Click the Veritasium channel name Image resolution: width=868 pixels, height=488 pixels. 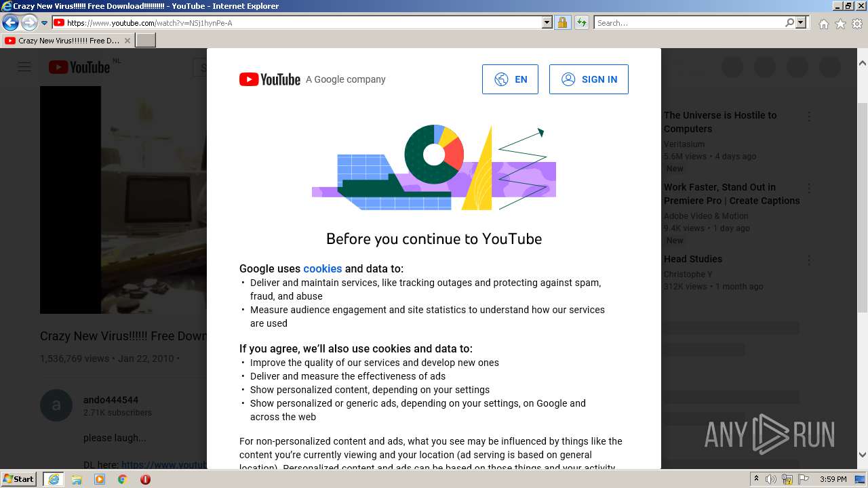coord(684,144)
